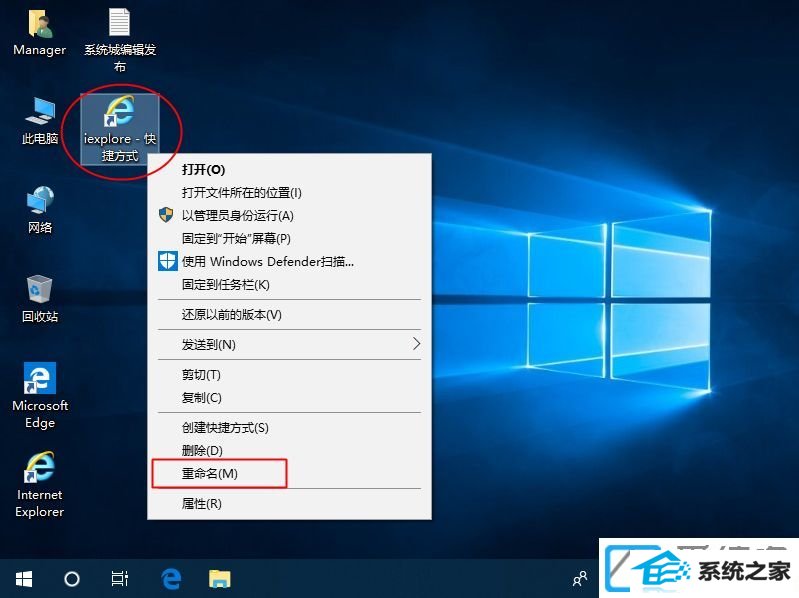
Task: Open Task View on the taskbar
Action: pyautogui.click(x=120, y=579)
